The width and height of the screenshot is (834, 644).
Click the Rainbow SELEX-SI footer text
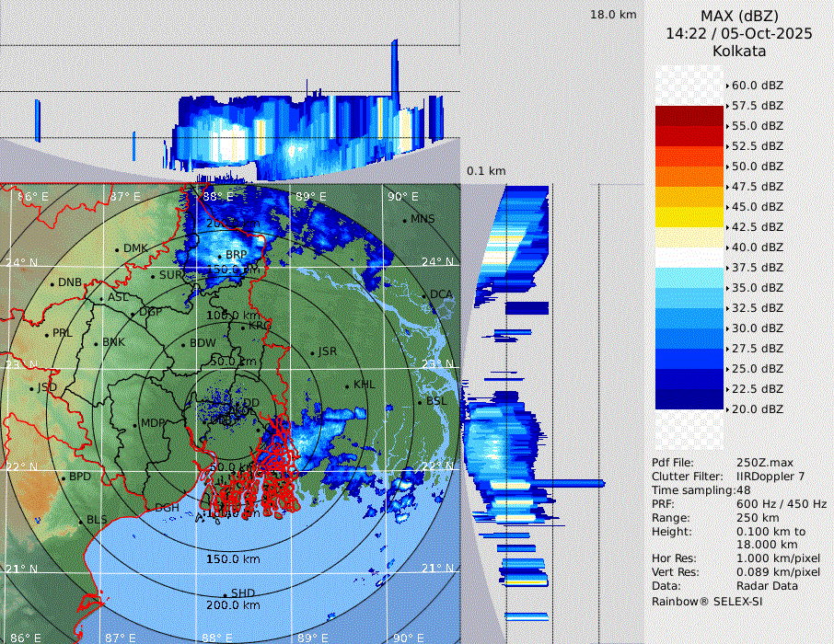click(707, 601)
